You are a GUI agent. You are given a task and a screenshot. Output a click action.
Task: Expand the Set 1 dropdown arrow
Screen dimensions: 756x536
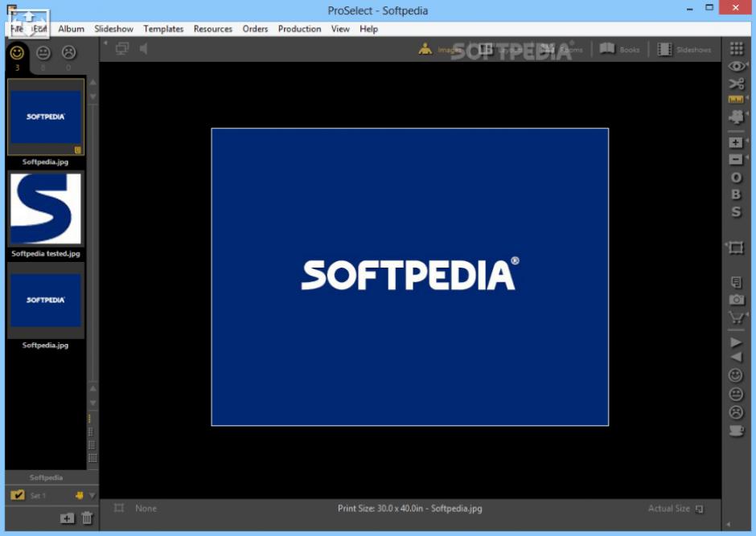(92, 495)
